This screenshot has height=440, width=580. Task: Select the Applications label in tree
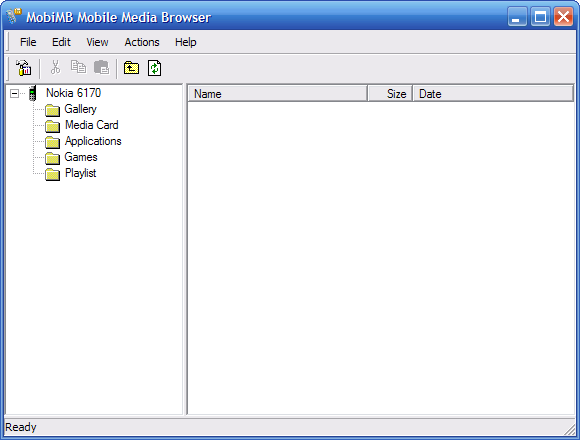[x=93, y=141]
